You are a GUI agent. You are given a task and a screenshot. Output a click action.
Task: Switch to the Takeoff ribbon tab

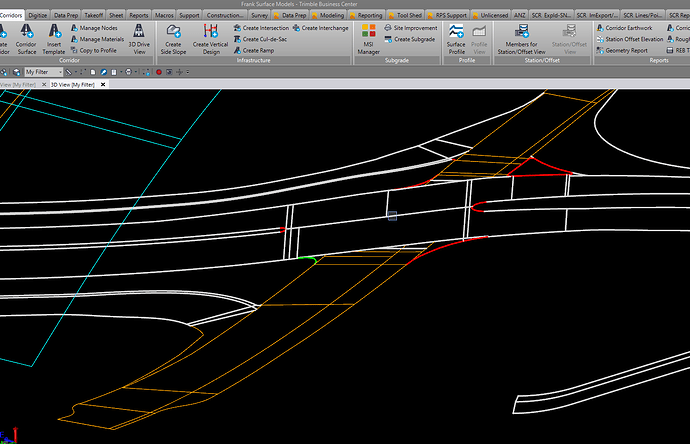tap(93, 15)
